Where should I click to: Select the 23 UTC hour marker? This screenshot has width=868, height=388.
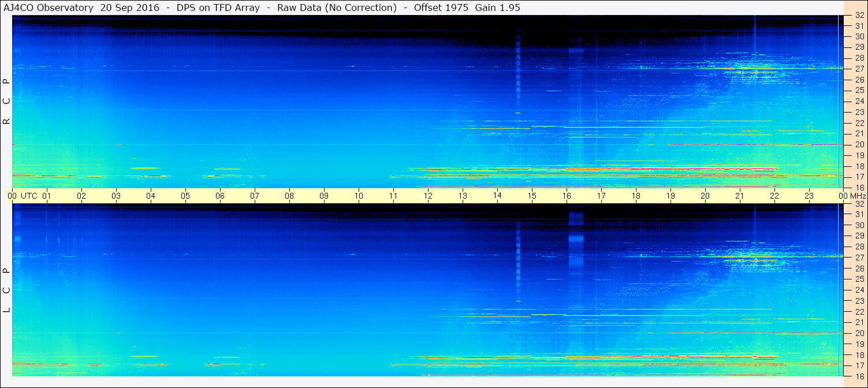coord(809,196)
